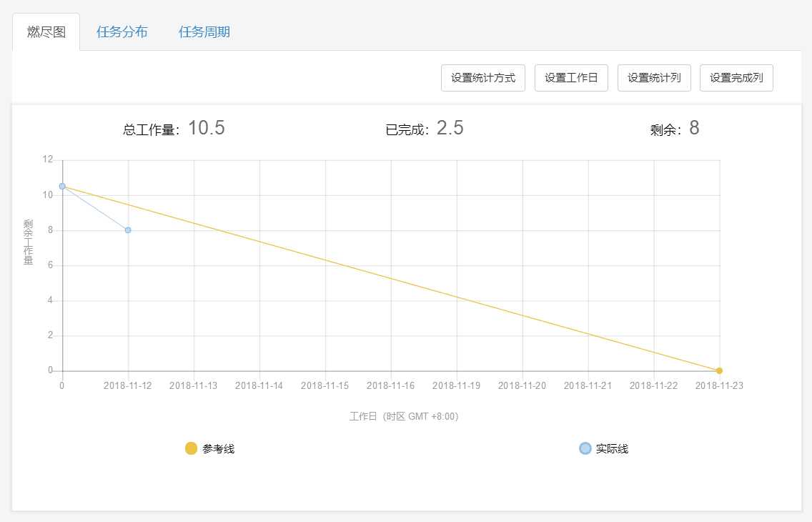812x522 pixels.
Task: Click the 2018-11-12 axis label
Action: click(128, 386)
